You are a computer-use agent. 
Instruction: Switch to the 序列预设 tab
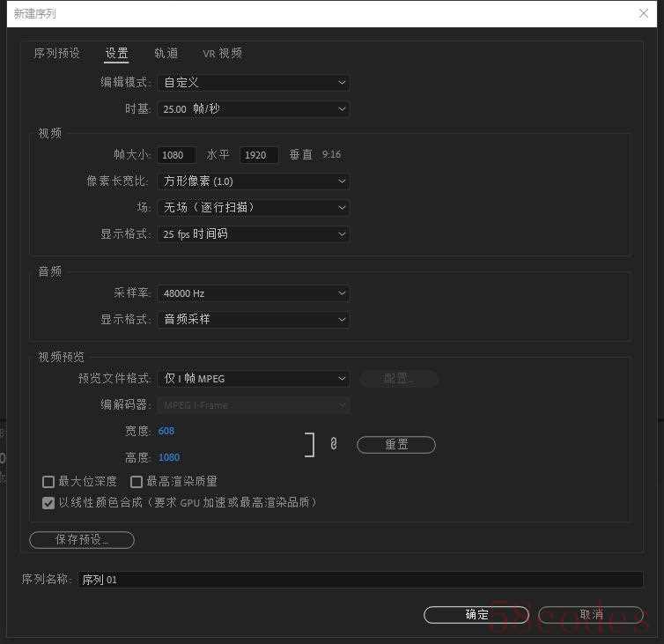tap(56, 54)
